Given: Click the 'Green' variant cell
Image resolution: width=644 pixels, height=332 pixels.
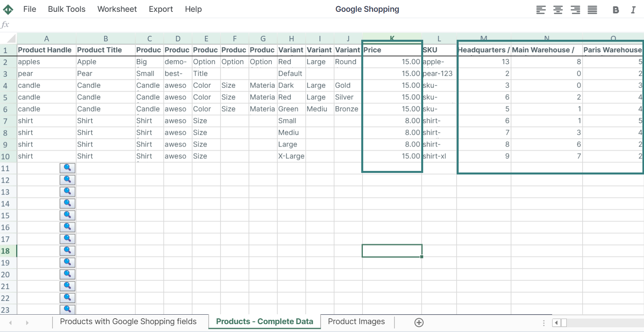Looking at the screenshot, I should (291, 109).
